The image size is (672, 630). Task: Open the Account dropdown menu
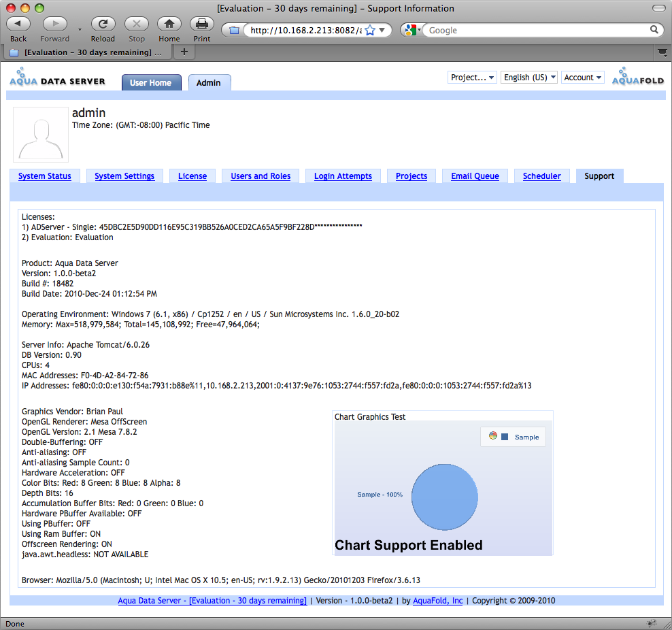pyautogui.click(x=582, y=78)
